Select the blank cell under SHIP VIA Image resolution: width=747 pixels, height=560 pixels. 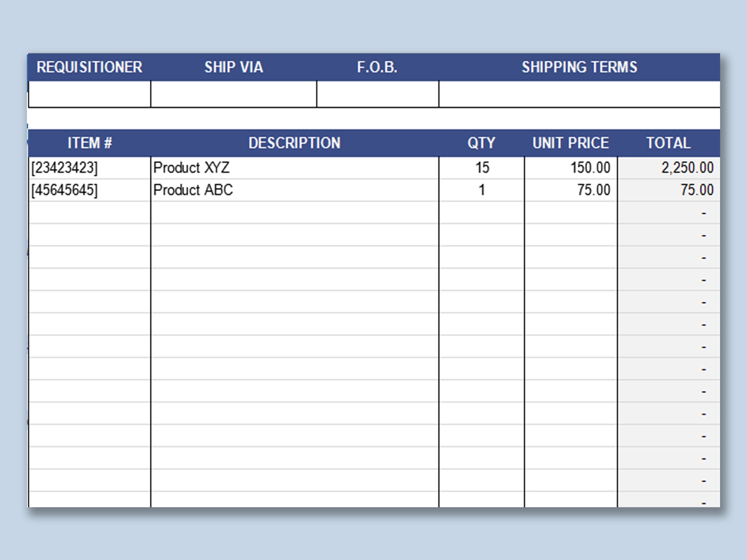pos(234,94)
